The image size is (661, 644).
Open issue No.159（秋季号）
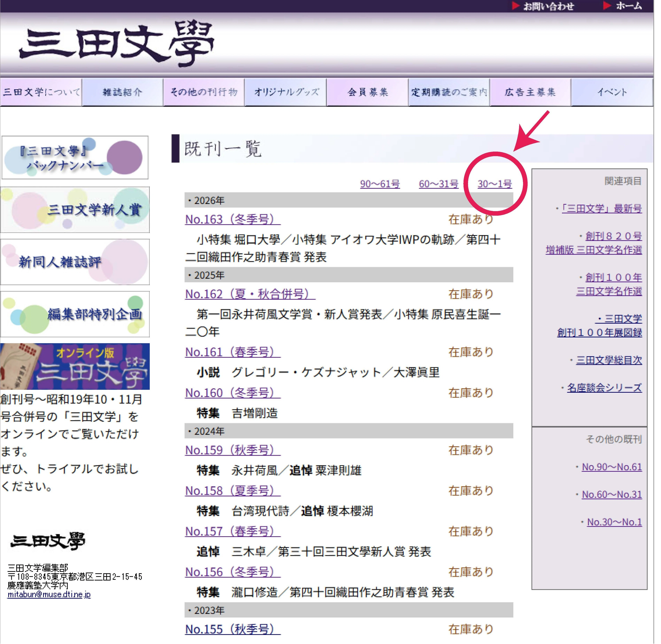point(233,450)
